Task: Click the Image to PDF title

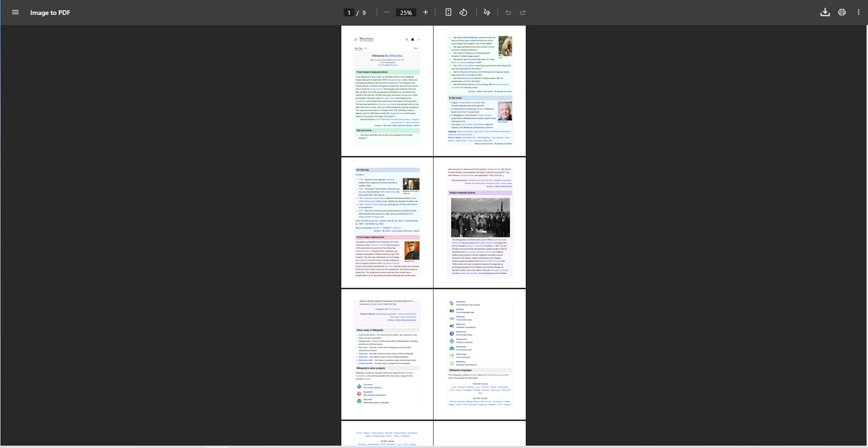Action: (50, 13)
